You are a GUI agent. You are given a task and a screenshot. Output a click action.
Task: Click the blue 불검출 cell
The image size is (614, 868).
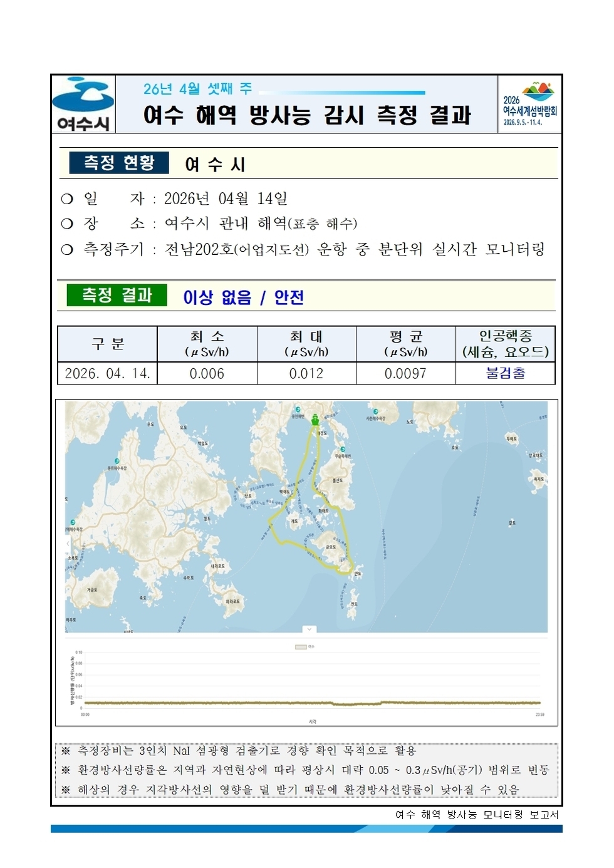pos(506,373)
